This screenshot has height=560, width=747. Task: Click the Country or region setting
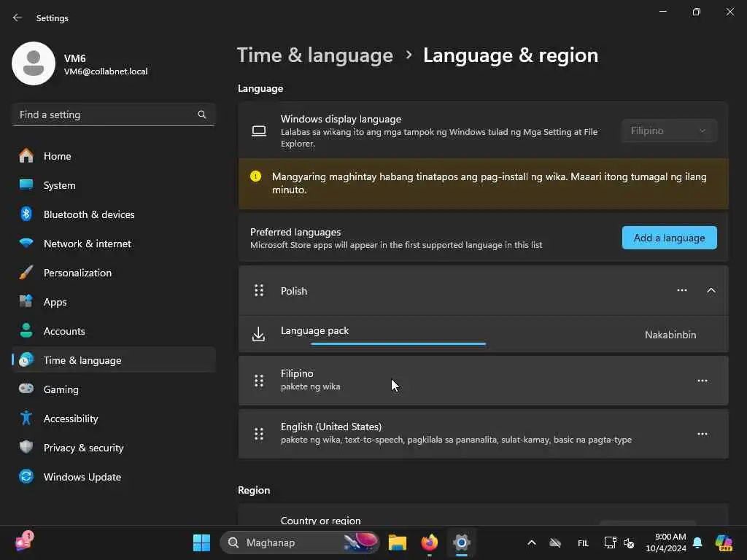click(483, 516)
